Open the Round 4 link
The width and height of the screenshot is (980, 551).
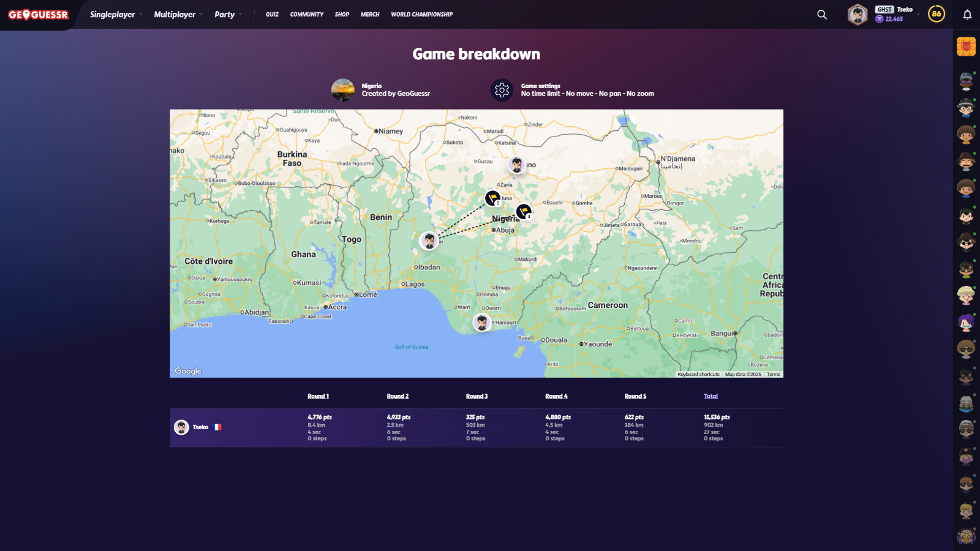click(556, 396)
